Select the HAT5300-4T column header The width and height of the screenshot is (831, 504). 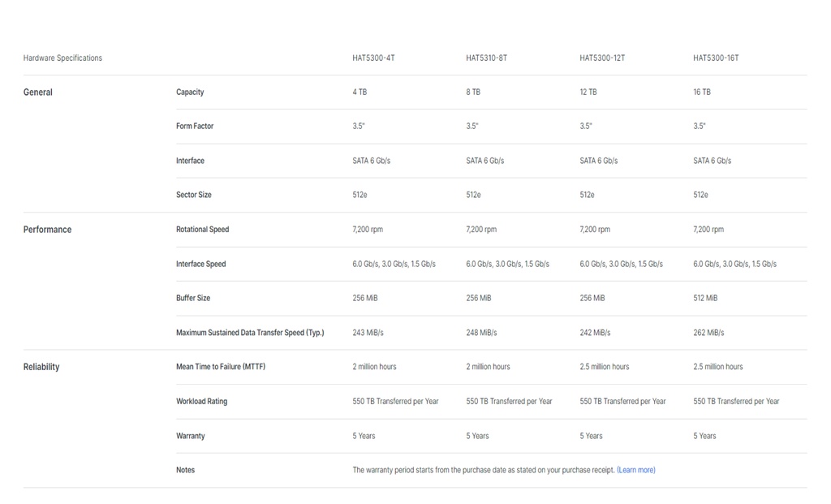tap(373, 58)
